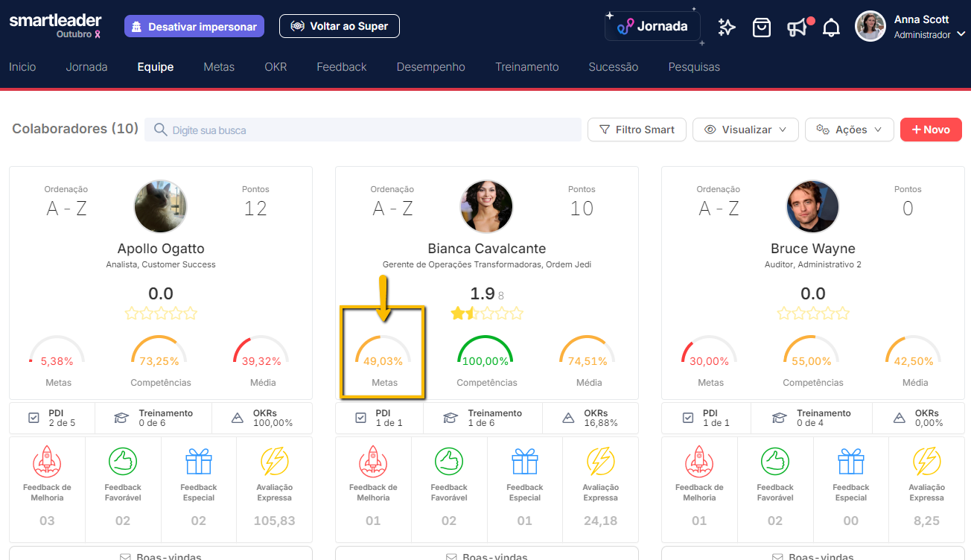Click Bianca Cavalcante's Avaliação Expressa lightning icon

click(601, 462)
